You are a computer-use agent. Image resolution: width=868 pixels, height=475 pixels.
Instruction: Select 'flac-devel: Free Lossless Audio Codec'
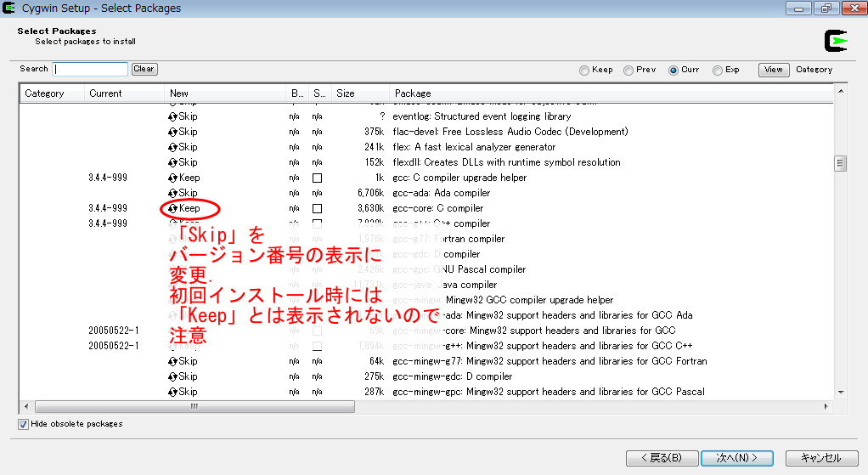coord(510,133)
